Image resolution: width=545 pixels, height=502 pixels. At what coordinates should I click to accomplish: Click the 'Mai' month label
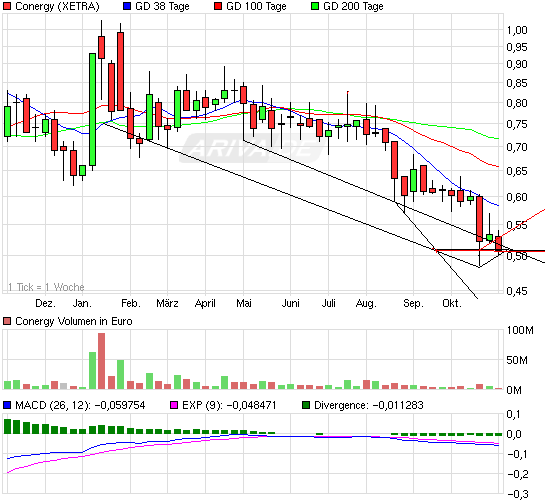click(x=244, y=303)
